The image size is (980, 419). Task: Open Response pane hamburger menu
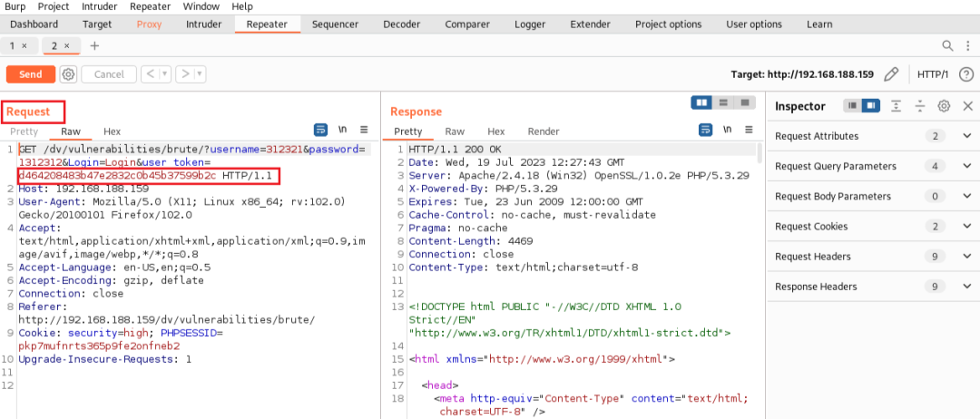748,130
